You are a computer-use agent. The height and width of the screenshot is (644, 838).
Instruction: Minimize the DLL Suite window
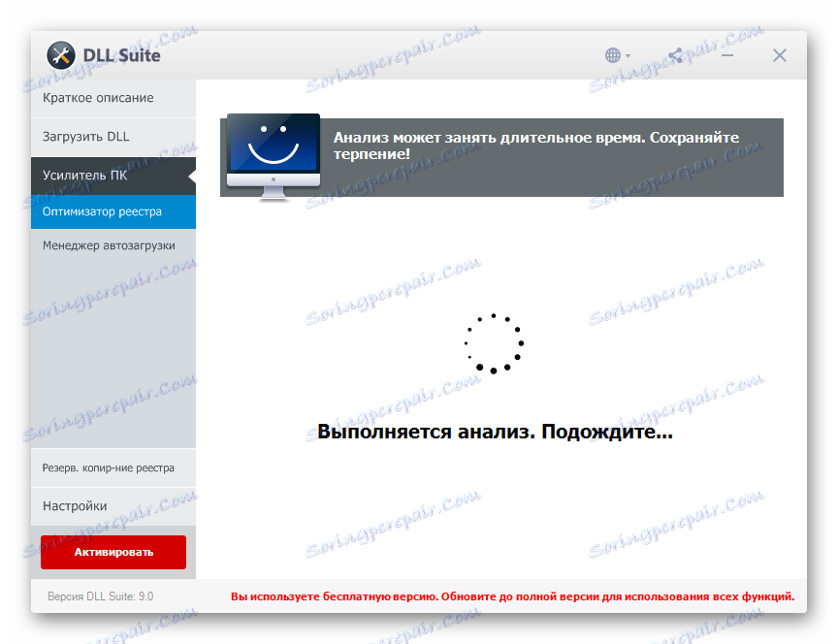[x=726, y=55]
